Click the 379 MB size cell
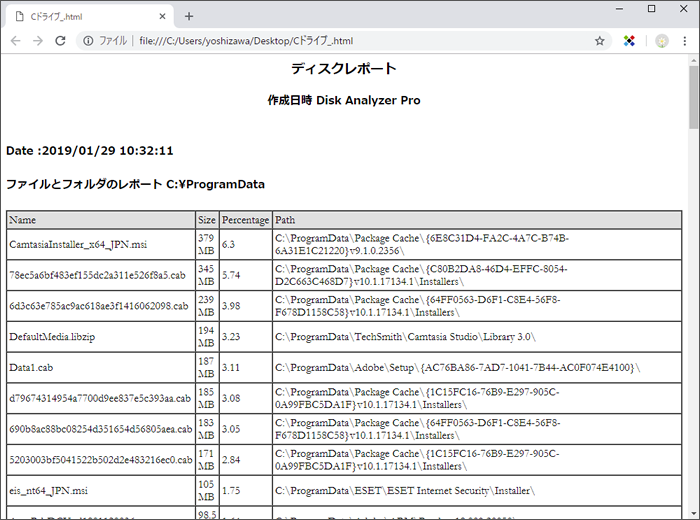This screenshot has height=520, width=700. (207, 245)
